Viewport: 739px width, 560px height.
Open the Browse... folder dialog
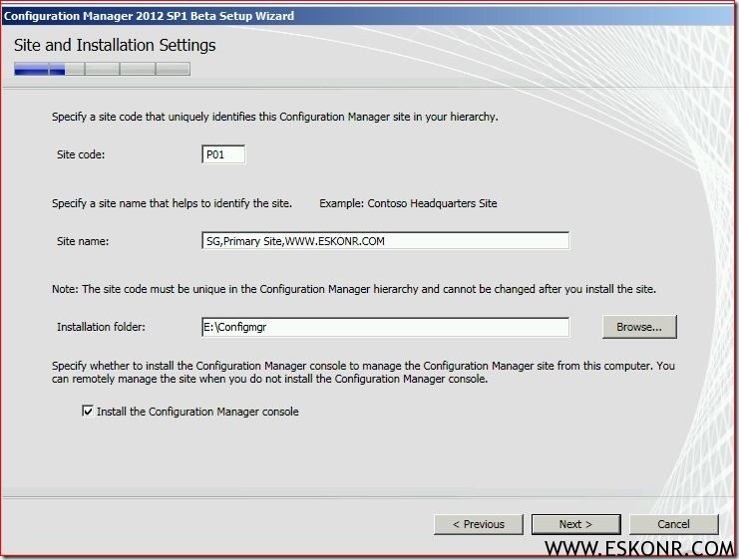click(639, 327)
